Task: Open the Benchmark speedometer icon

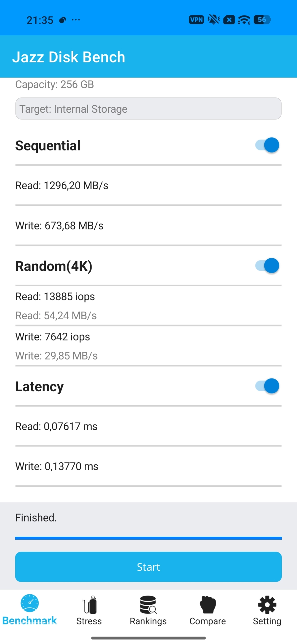Action: point(30,603)
